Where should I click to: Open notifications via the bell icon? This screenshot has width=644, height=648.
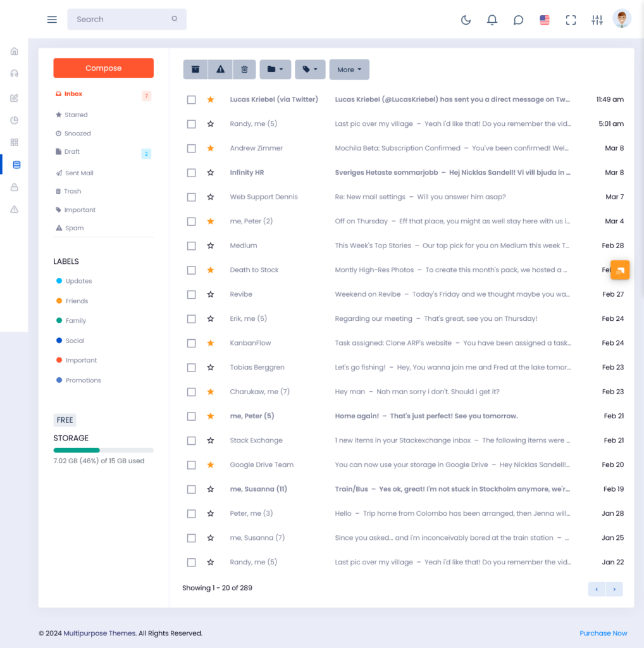(492, 20)
